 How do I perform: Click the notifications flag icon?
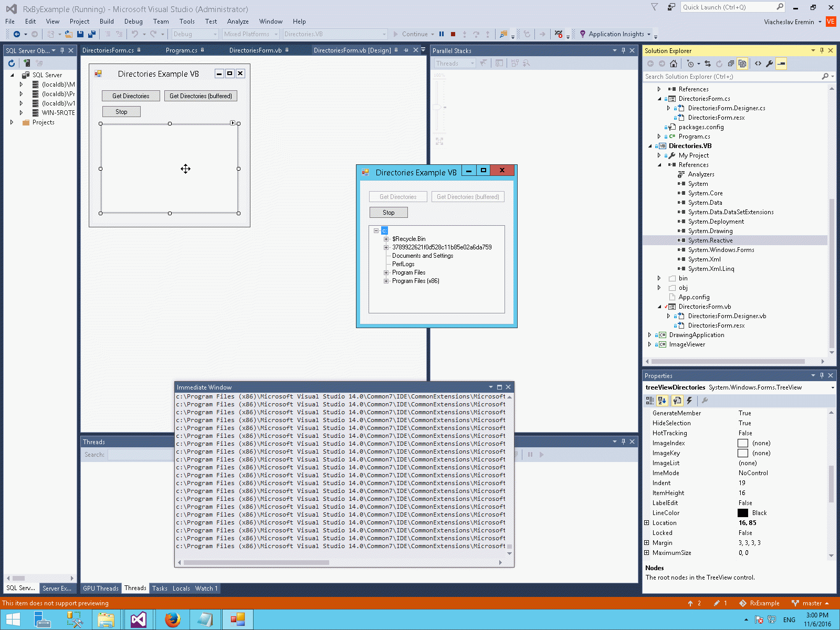(654, 7)
